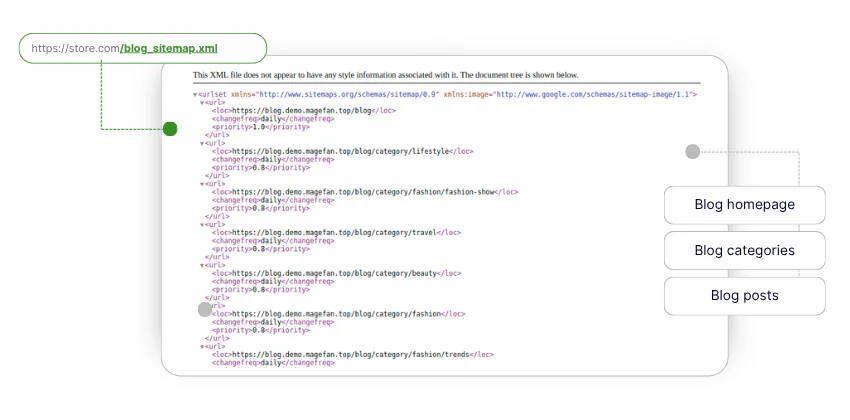Collapse the url node for fashion/trends
This screenshot has height=420, width=850.
[x=202, y=346]
